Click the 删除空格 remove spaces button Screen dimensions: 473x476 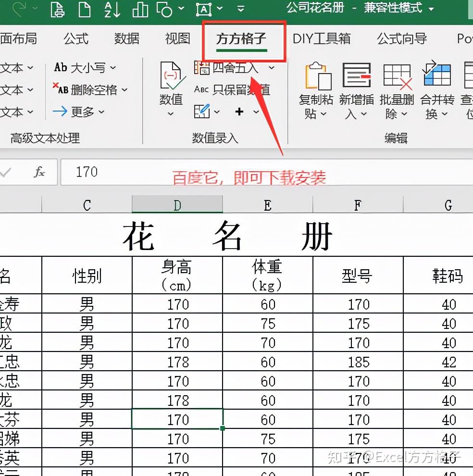(90, 89)
